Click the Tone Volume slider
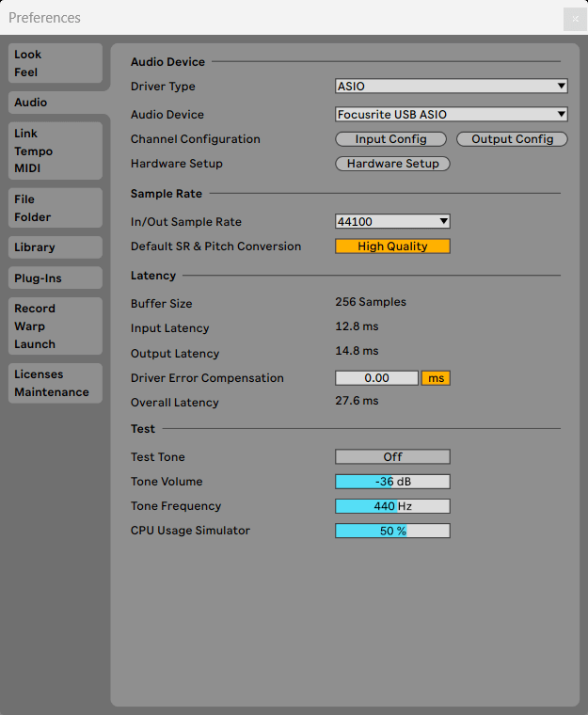 [392, 482]
